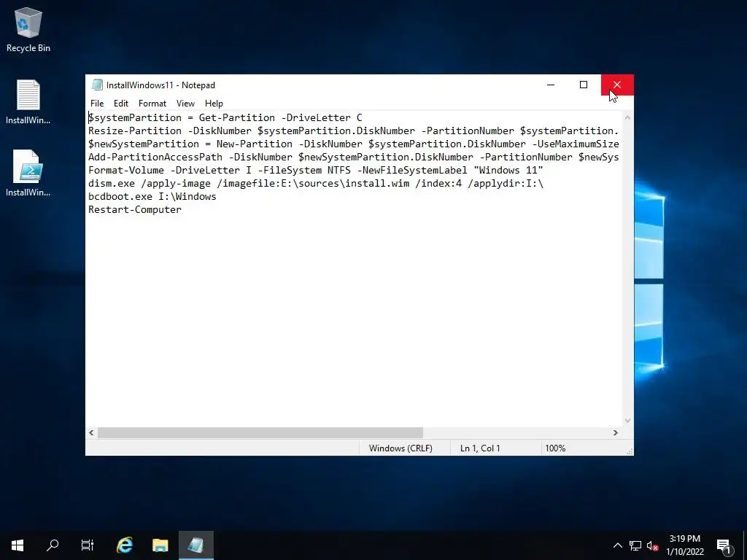Image resolution: width=747 pixels, height=560 pixels.
Task: Launch Internet Explorer from taskbar
Action: pos(125,545)
